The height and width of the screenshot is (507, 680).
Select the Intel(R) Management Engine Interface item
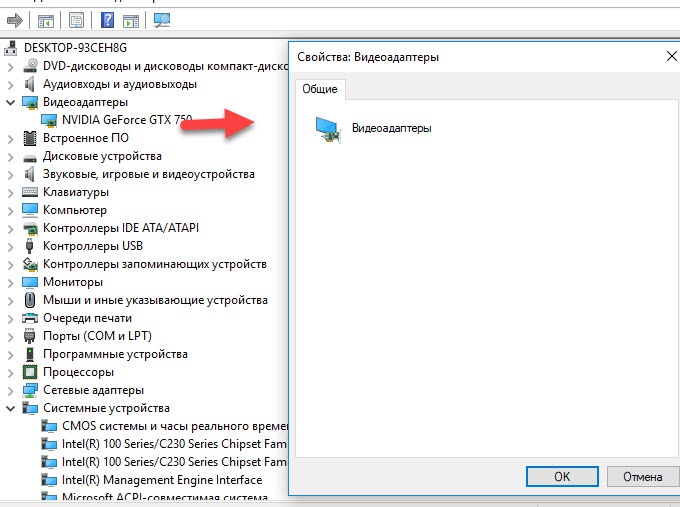(x=160, y=480)
